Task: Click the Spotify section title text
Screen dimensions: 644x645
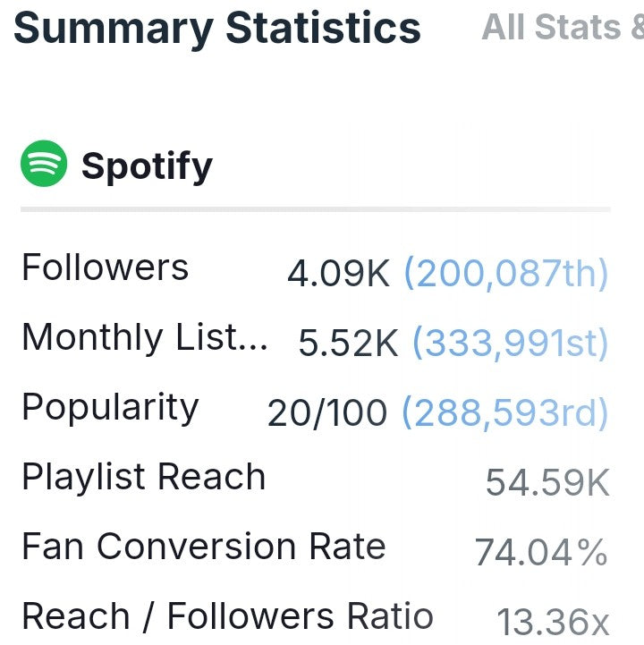Action: 147,166
